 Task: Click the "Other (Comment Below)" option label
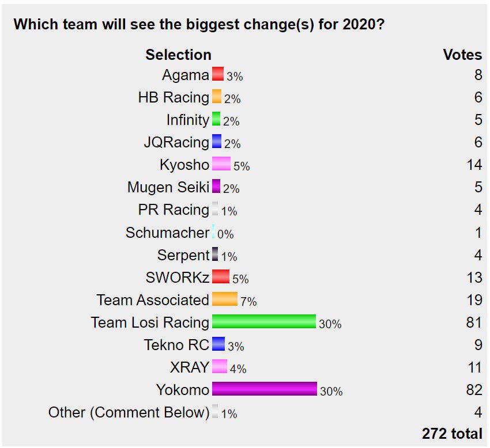click(129, 412)
